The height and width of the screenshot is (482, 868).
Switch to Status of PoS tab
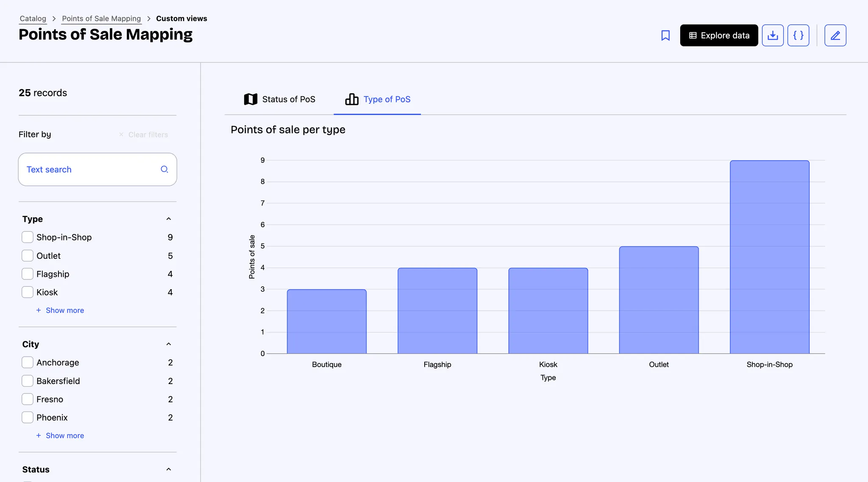point(280,99)
